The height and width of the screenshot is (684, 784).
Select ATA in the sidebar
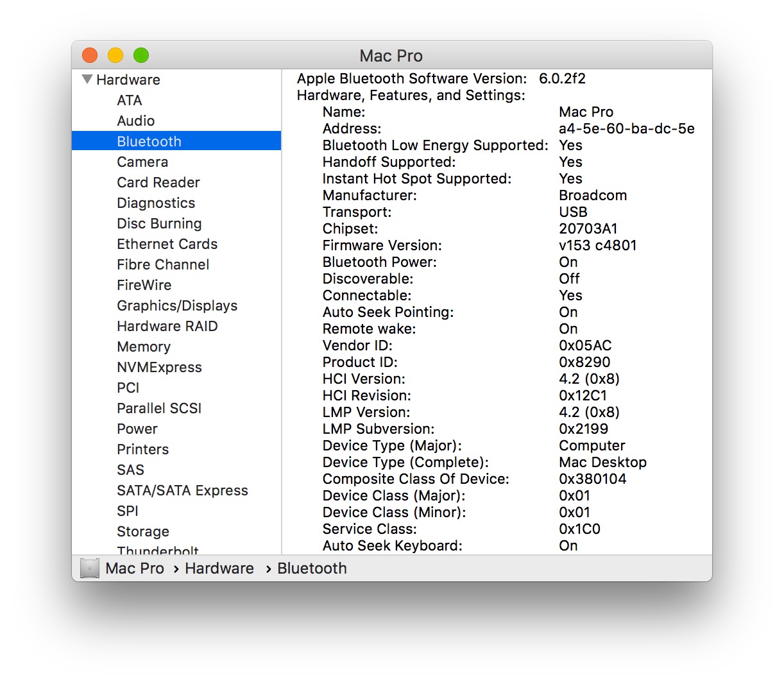[130, 100]
